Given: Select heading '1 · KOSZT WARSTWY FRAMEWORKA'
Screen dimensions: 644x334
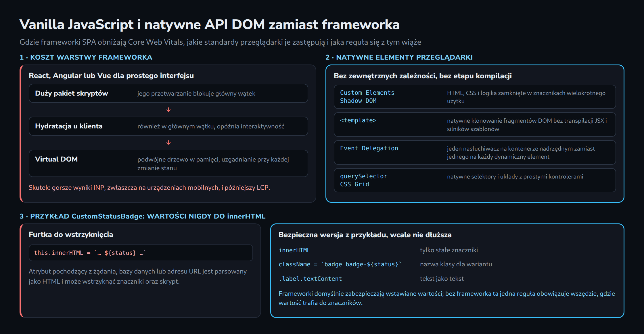Looking at the screenshot, I should (x=86, y=57).
